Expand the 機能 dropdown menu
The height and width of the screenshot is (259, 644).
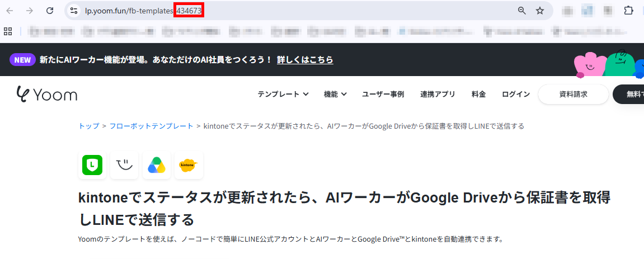point(335,94)
